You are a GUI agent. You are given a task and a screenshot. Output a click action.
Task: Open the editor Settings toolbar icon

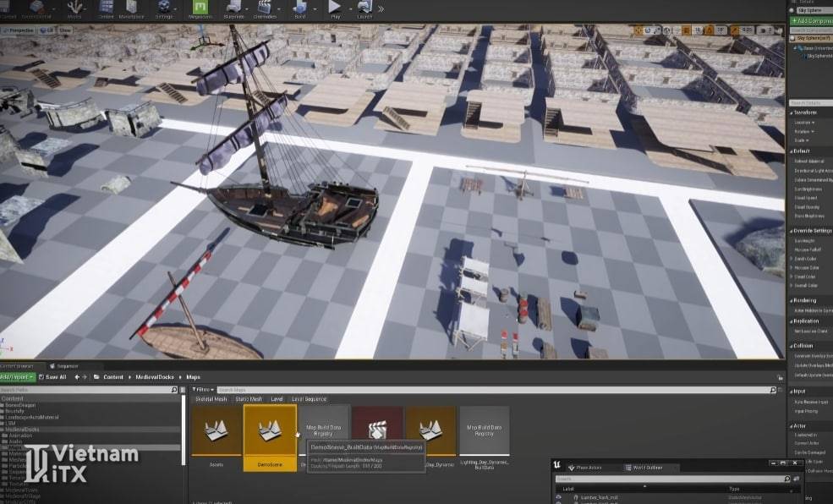click(x=164, y=9)
